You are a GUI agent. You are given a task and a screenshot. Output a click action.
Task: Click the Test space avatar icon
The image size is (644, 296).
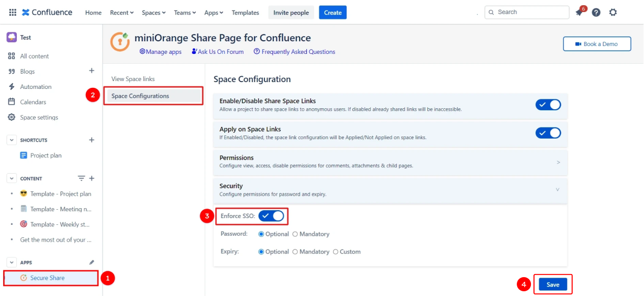pos(12,37)
